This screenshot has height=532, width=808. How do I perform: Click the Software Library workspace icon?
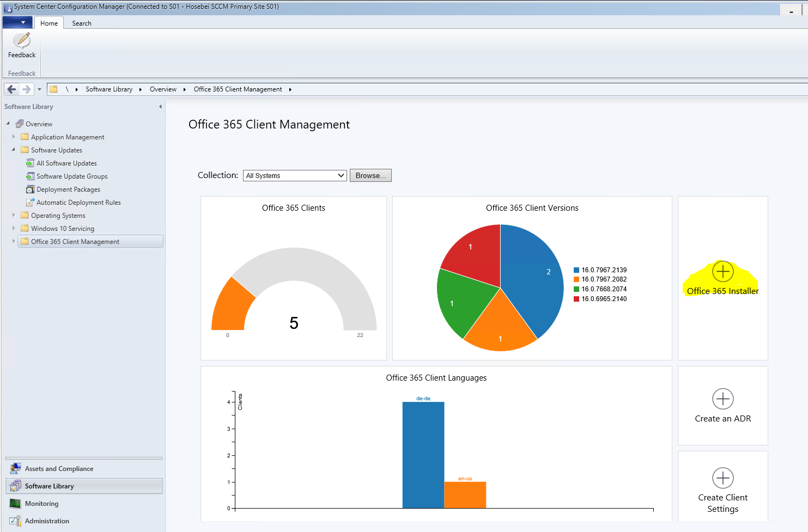pos(15,486)
